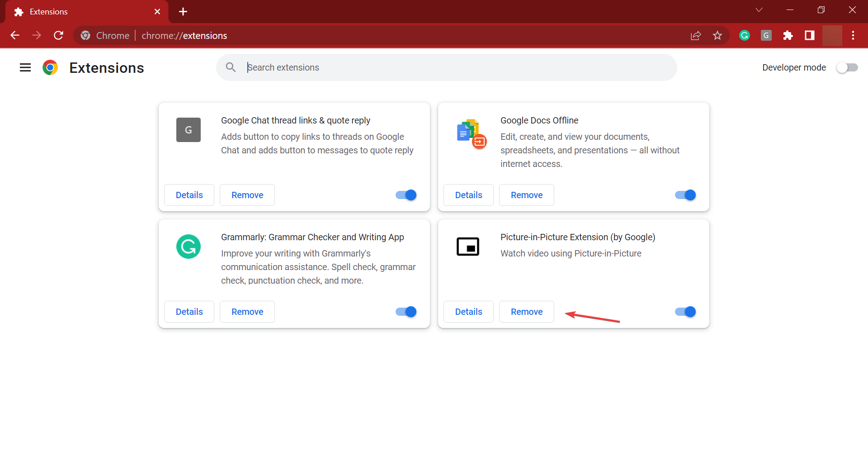Open Details for Google Docs Offline
868x456 pixels.
click(468, 195)
